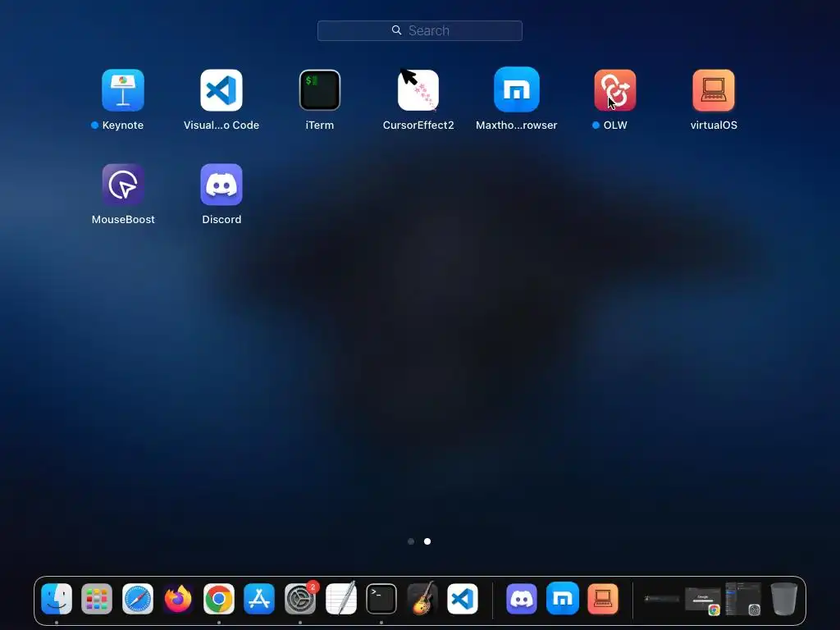Open Terminal from the Dock
This screenshot has width=840, height=630.
coord(381,598)
